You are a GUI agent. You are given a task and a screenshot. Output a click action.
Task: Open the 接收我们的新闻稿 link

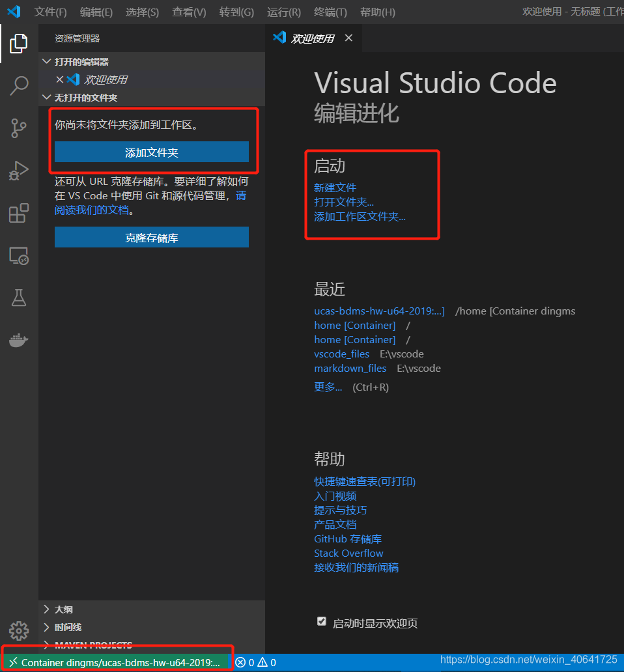click(356, 568)
